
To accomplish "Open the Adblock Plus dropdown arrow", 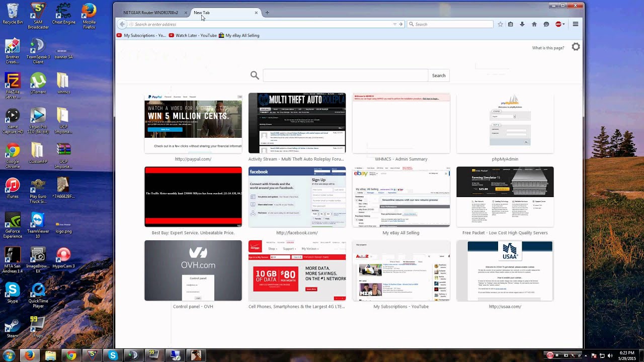I will pyautogui.click(x=564, y=24).
